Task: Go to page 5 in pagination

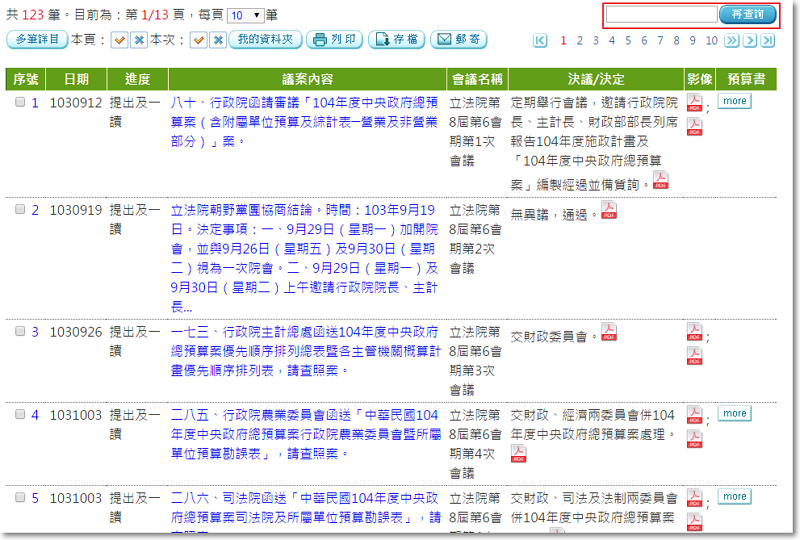Action: click(628, 41)
